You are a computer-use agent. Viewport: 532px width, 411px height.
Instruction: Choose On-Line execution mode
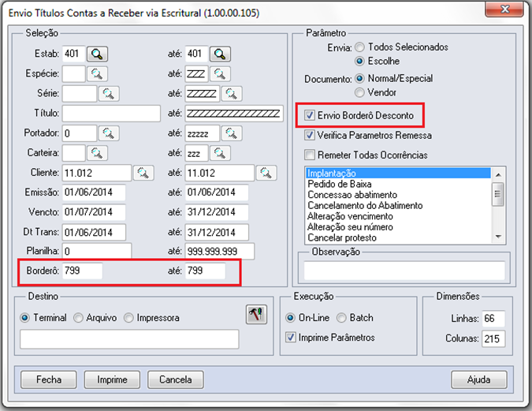coord(290,318)
